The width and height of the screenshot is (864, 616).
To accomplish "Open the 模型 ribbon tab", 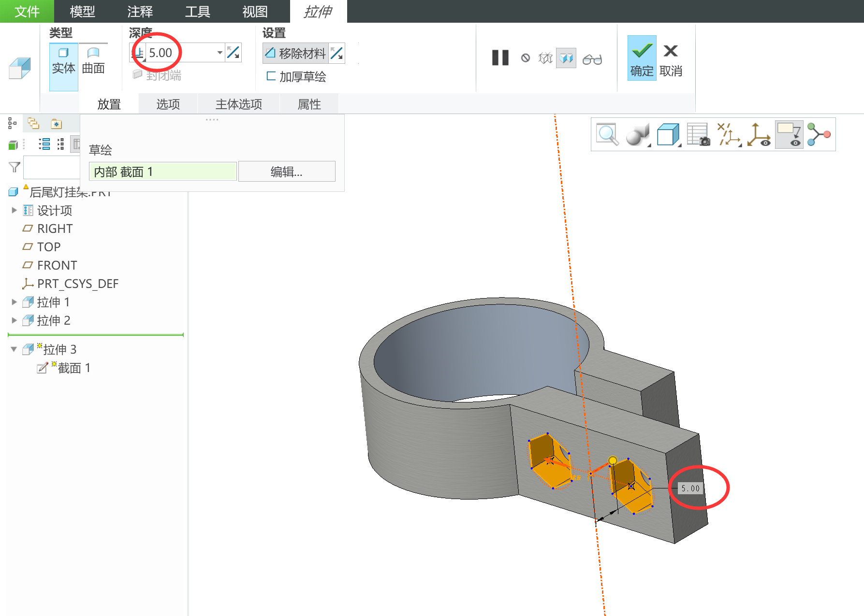I will pyautogui.click(x=82, y=12).
